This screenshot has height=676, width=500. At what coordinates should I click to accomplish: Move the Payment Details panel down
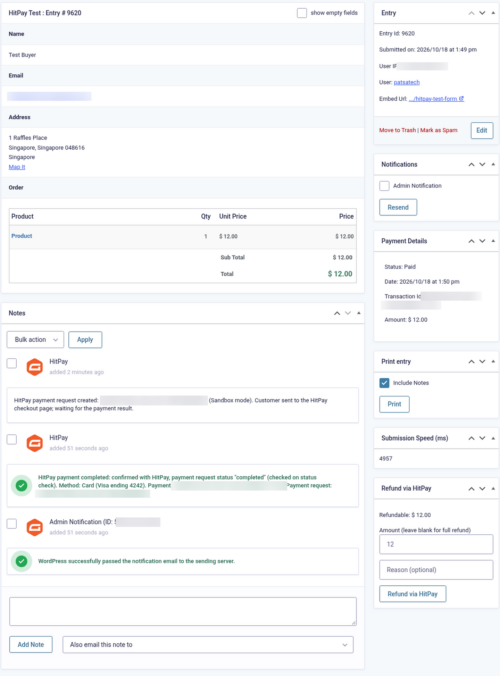point(482,241)
